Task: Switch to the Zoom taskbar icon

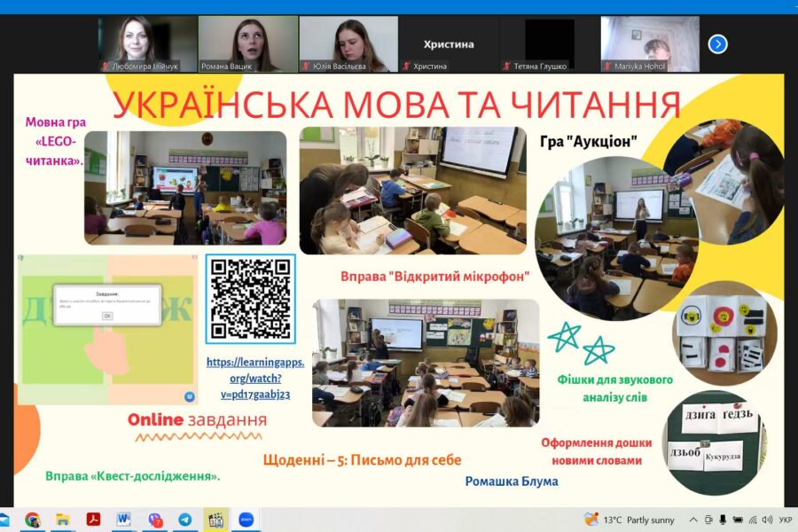Action: coord(244,520)
